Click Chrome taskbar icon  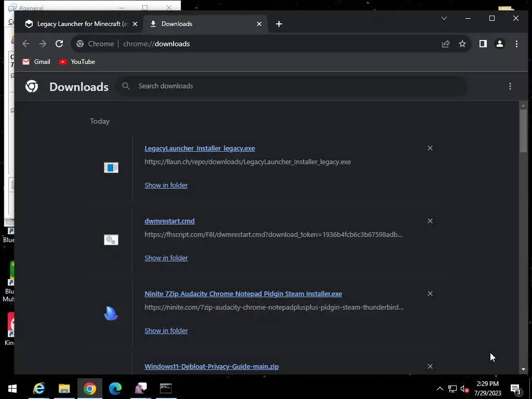(89, 389)
